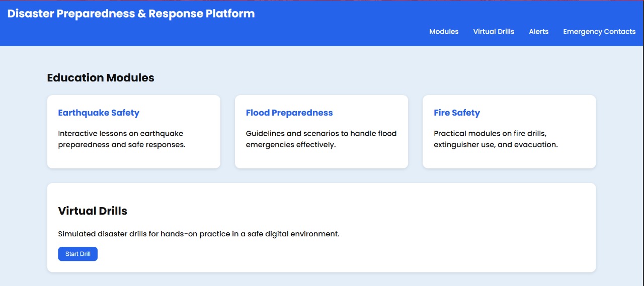The height and width of the screenshot is (286, 644).
Task: Select the Fire Safety card's empty bottom area
Action: 509,159
